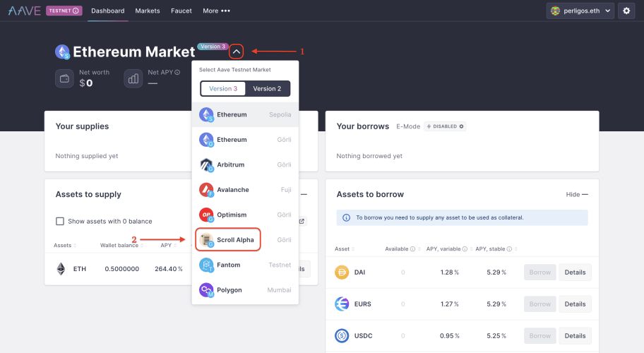Click the AAVE logo
This screenshot has height=353, width=644.
click(24, 11)
